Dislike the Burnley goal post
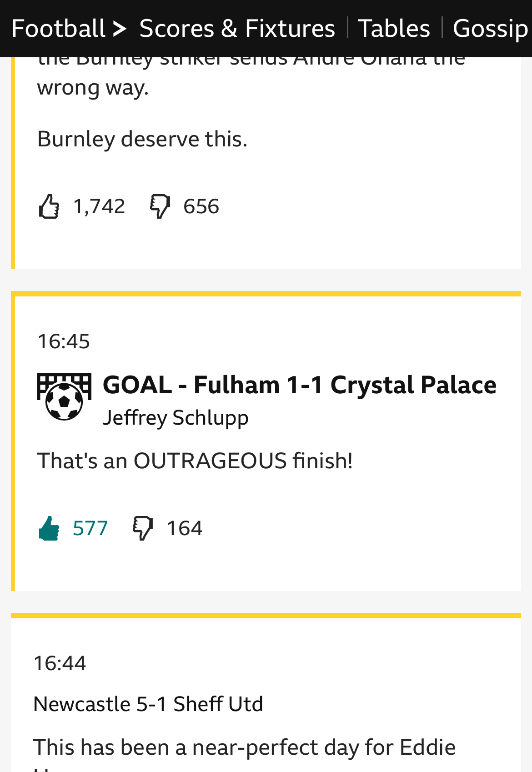 coord(160,206)
